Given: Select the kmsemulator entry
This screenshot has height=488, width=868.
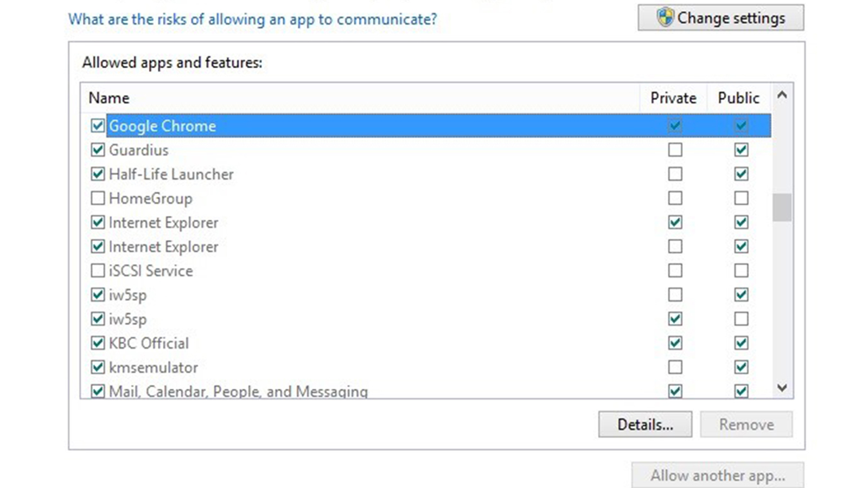Looking at the screenshot, I should pyautogui.click(x=154, y=367).
